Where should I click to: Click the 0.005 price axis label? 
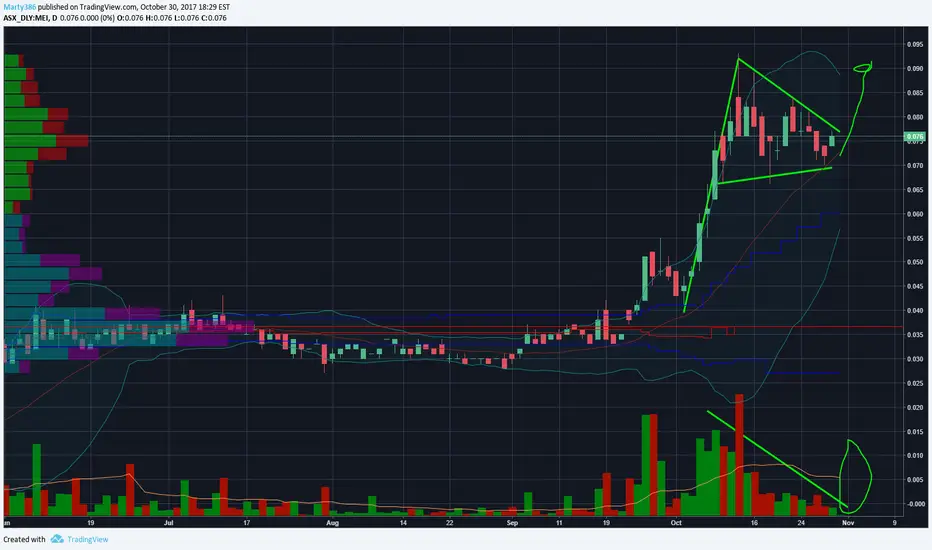click(x=915, y=480)
